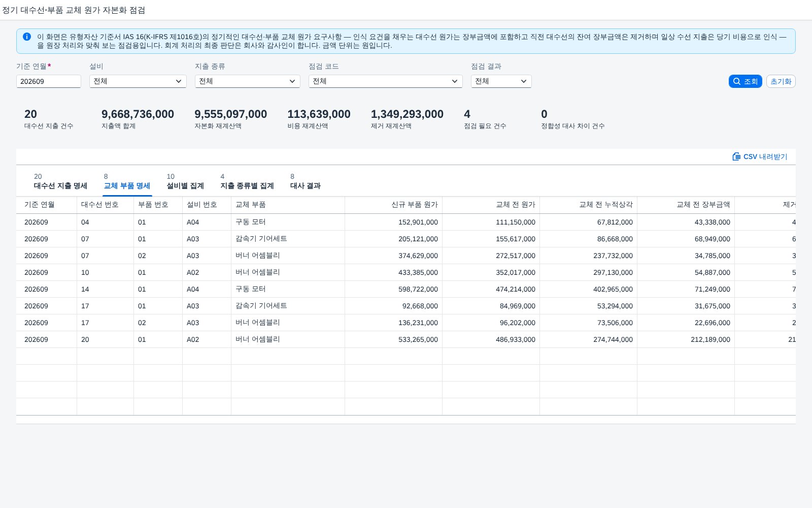Click the cell value 237,732,000
This screenshot has height=508, width=812.
613,256
